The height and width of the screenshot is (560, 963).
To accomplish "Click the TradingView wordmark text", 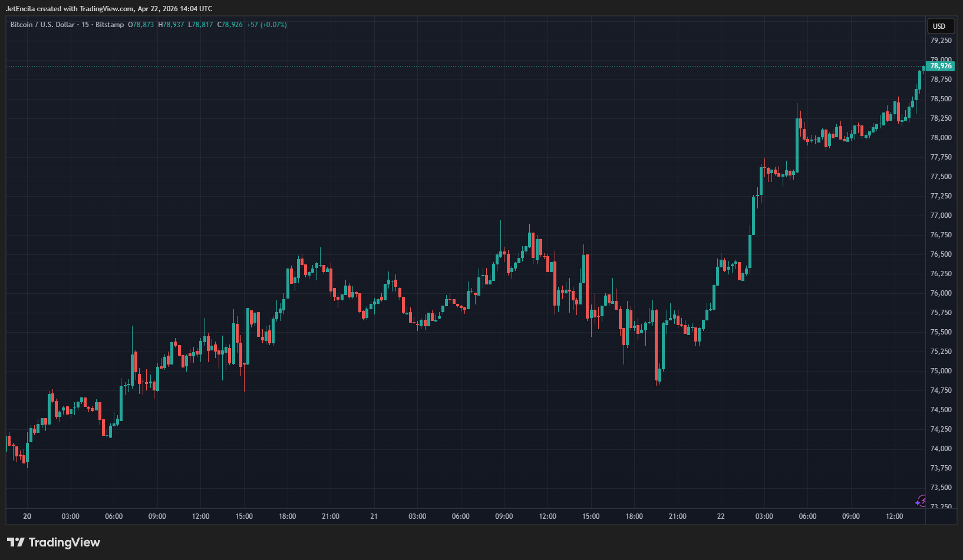I will pos(64,542).
